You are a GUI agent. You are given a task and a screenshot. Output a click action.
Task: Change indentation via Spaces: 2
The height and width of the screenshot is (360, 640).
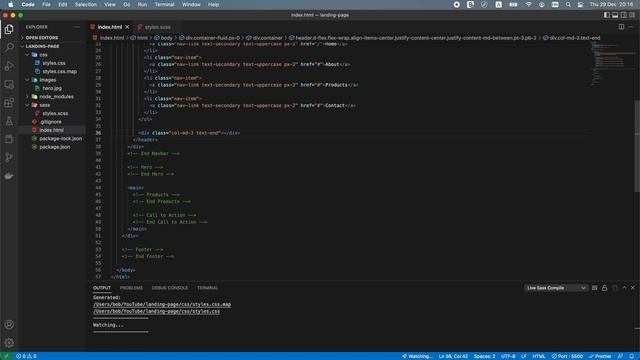[484, 356]
